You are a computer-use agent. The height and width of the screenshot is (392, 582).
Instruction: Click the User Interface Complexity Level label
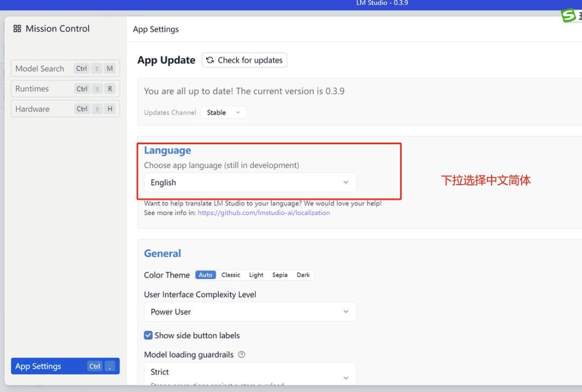pos(200,295)
